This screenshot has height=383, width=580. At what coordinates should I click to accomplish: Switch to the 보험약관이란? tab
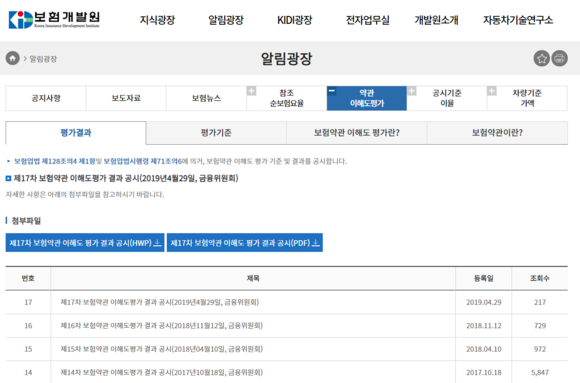497,133
